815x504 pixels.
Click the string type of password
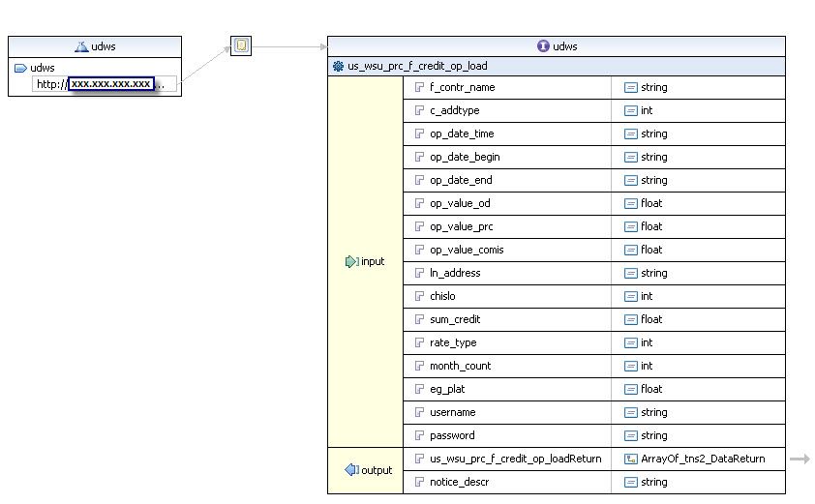pyautogui.click(x=653, y=435)
